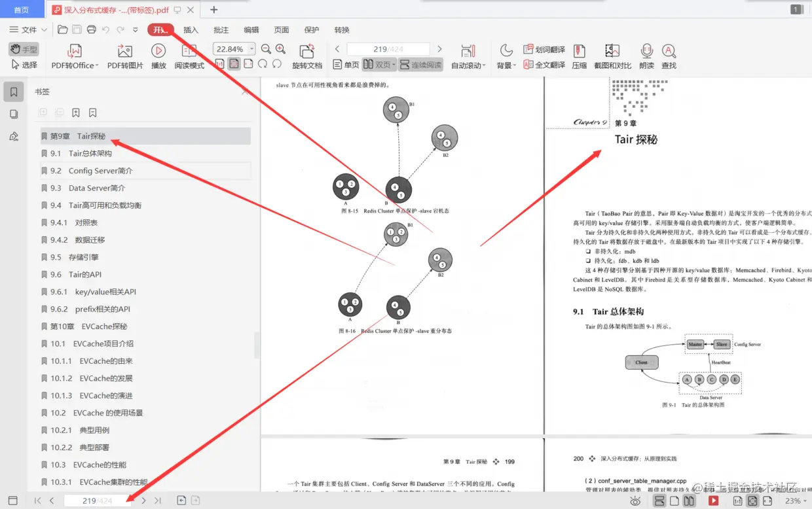
Task: Switch to 单页 single page view
Action: (346, 65)
